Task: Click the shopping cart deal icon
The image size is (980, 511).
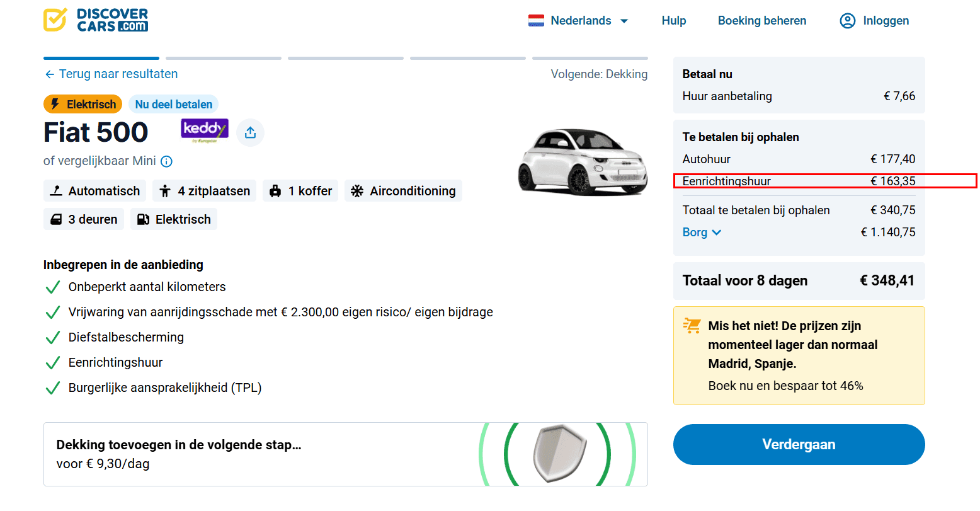Action: 692,326
